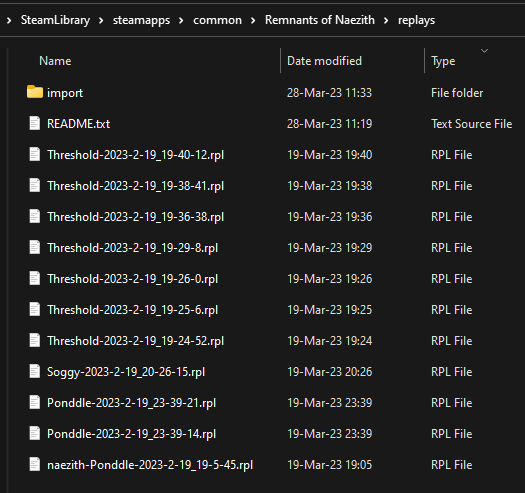Select Ponddle-2023-2-19_23-39-14.rpl file name
The width and height of the screenshot is (525, 493).
click(131, 434)
